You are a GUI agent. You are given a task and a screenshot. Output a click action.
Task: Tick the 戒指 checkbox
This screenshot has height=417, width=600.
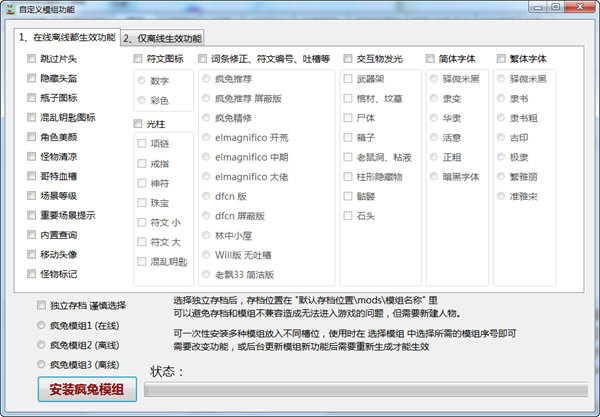tap(142, 164)
